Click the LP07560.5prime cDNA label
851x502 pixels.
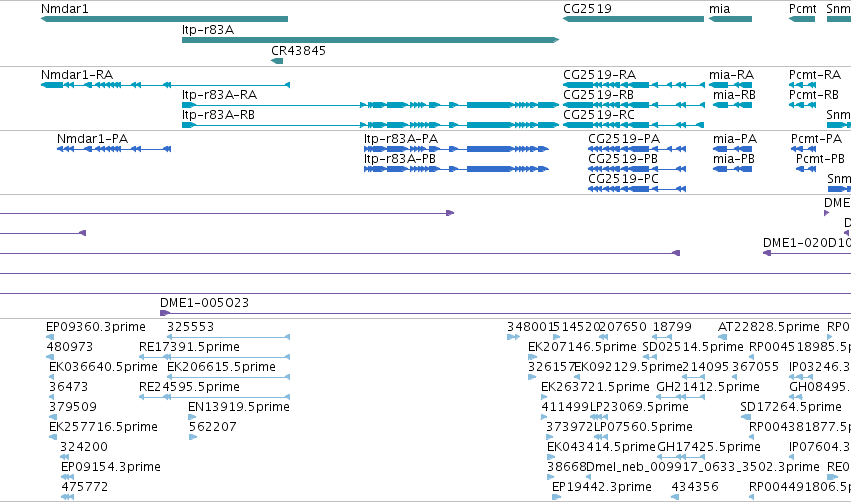[644, 427]
